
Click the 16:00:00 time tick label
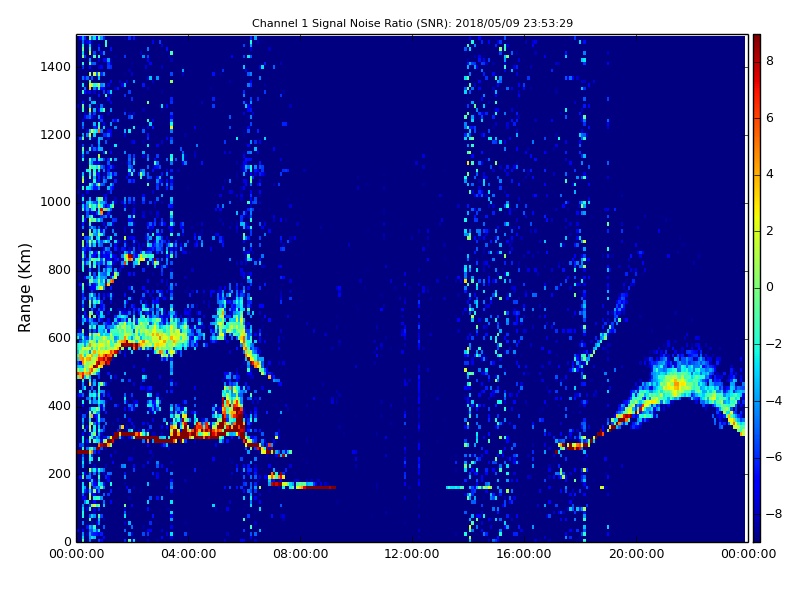(x=524, y=554)
